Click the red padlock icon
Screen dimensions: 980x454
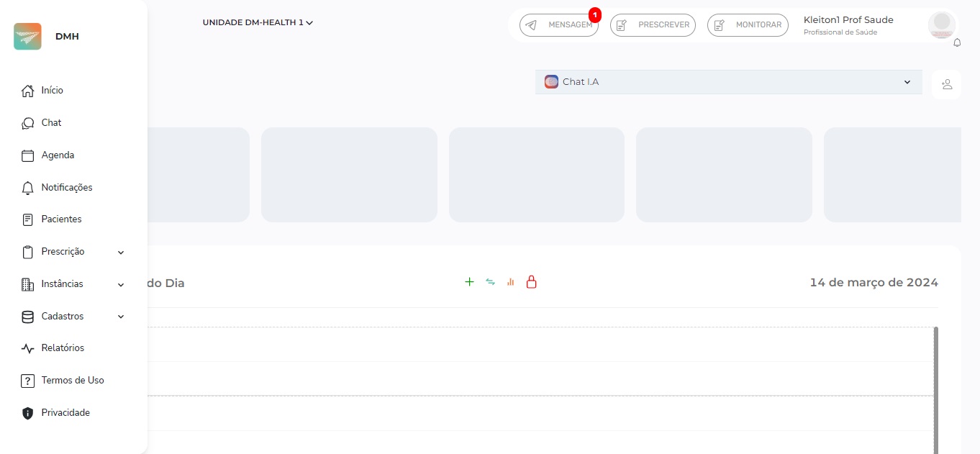532,282
